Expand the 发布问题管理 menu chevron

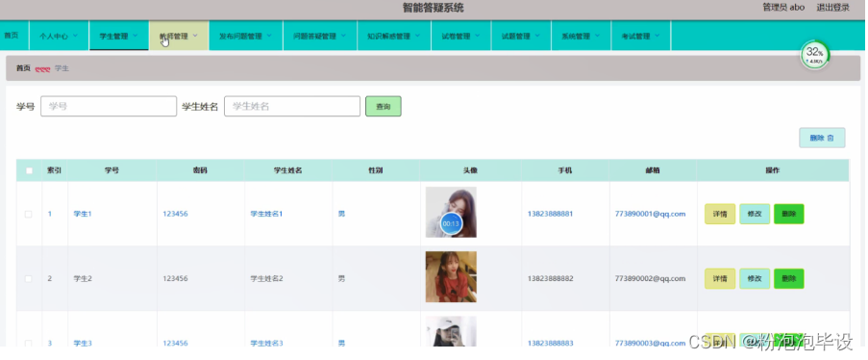point(269,36)
